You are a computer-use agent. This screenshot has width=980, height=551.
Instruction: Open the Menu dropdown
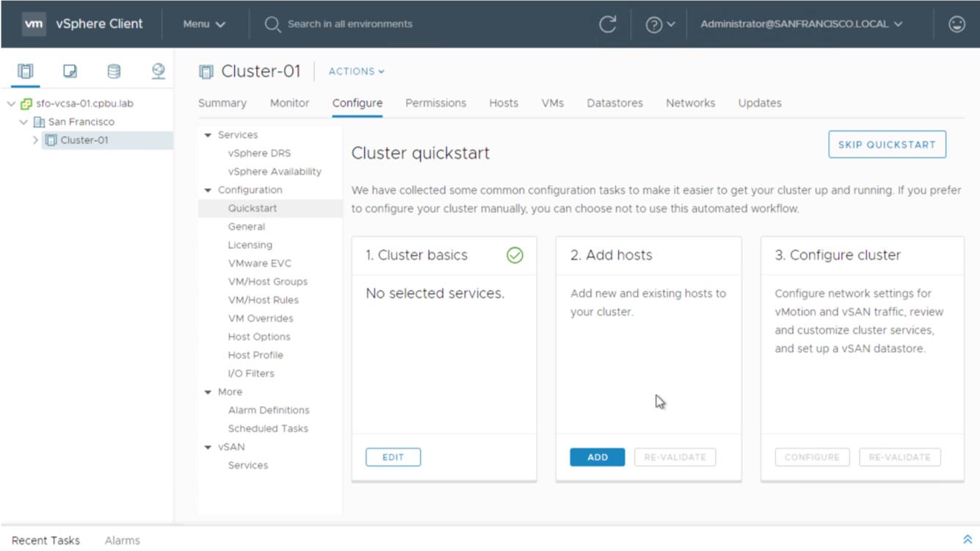point(204,24)
